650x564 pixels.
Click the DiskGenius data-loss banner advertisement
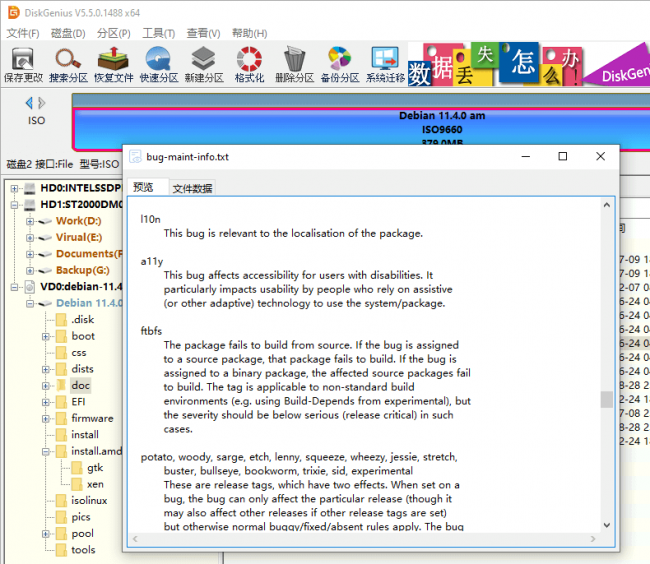529,63
